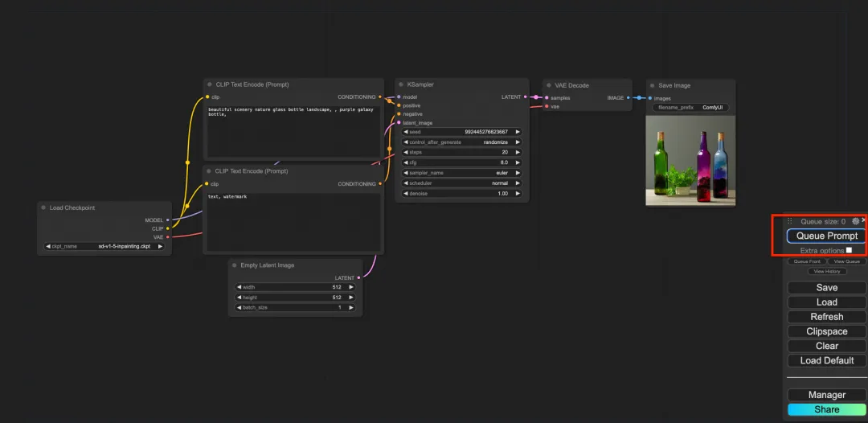The width and height of the screenshot is (868, 423).
Task: Click the filename_prefix ComfyUI field
Action: 691,108
